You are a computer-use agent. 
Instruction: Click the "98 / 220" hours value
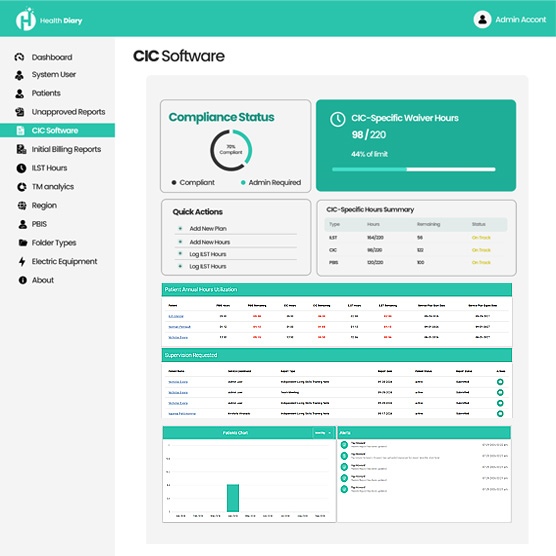[369, 135]
